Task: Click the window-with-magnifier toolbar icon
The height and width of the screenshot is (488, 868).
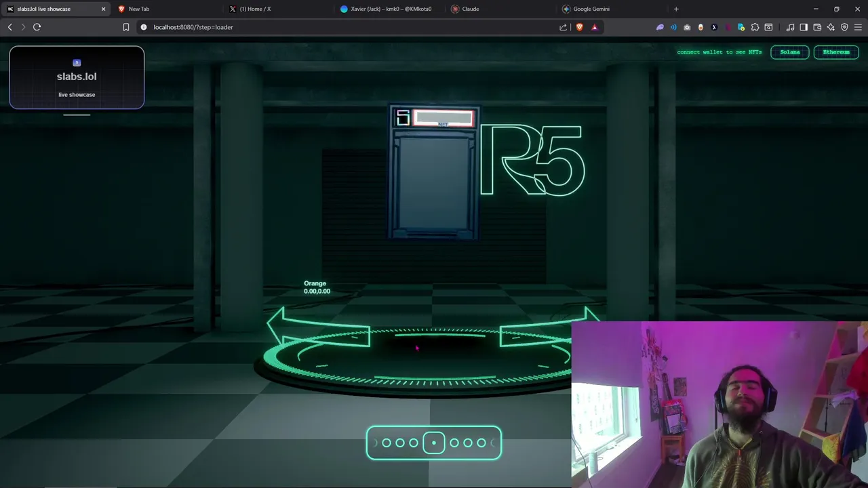Action: (768, 27)
